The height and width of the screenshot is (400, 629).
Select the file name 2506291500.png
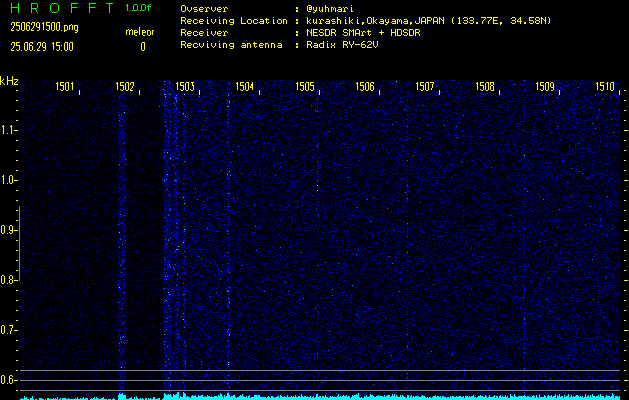[x=45, y=27]
